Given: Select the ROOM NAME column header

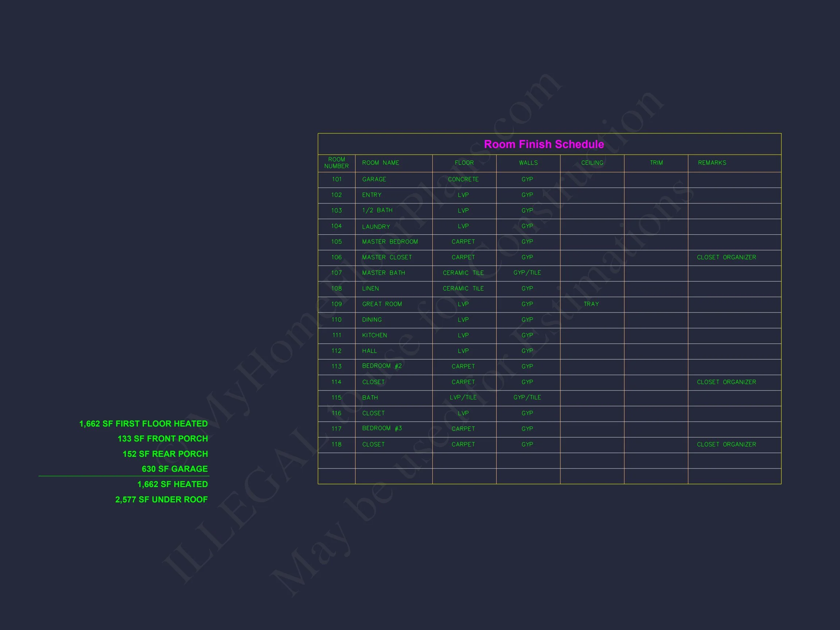Looking at the screenshot, I should pyautogui.click(x=381, y=163).
